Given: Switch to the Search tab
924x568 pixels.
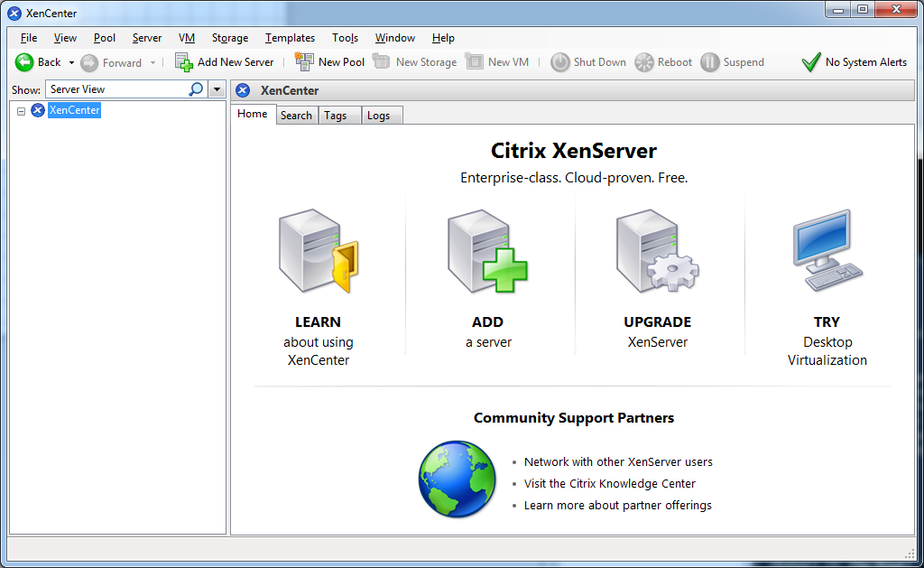Looking at the screenshot, I should (x=296, y=116).
